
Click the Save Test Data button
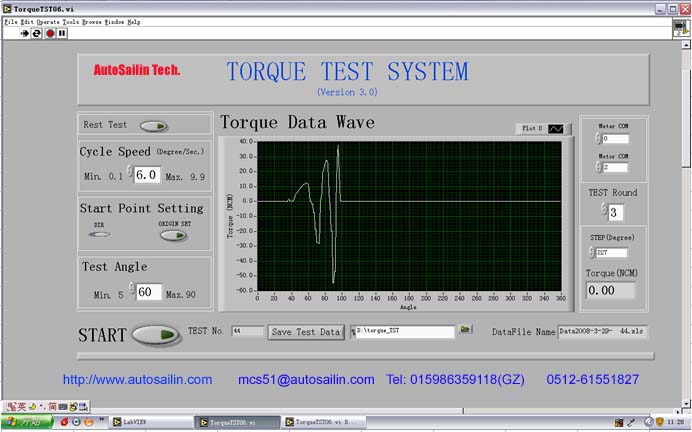[x=306, y=332]
